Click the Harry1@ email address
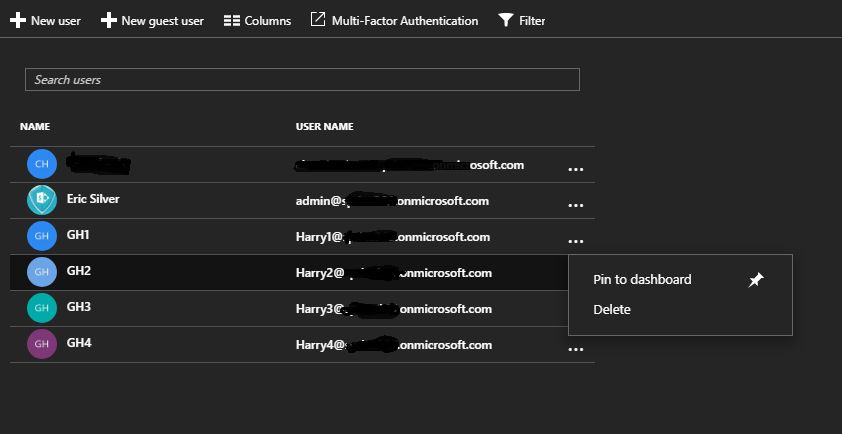The width and height of the screenshot is (842, 434). (x=393, y=237)
